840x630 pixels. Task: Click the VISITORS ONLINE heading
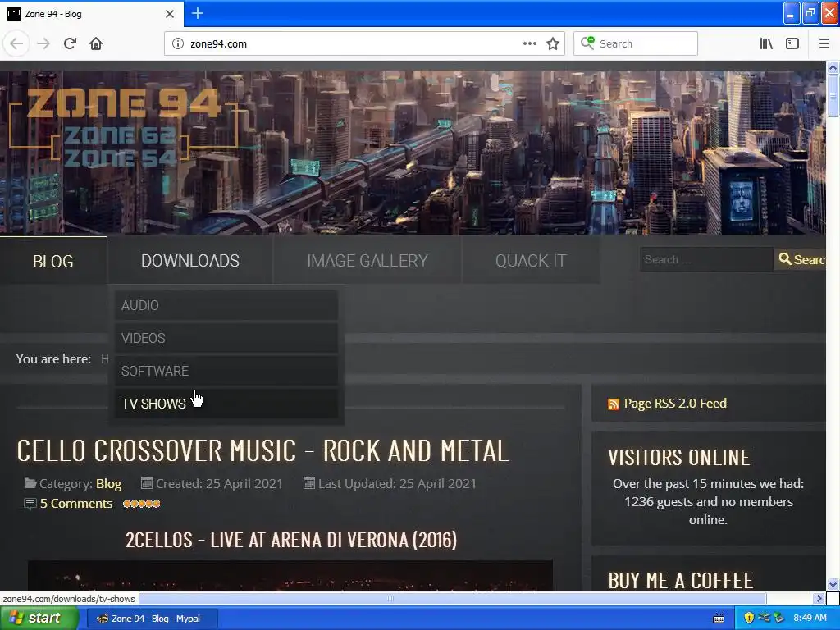tap(678, 458)
